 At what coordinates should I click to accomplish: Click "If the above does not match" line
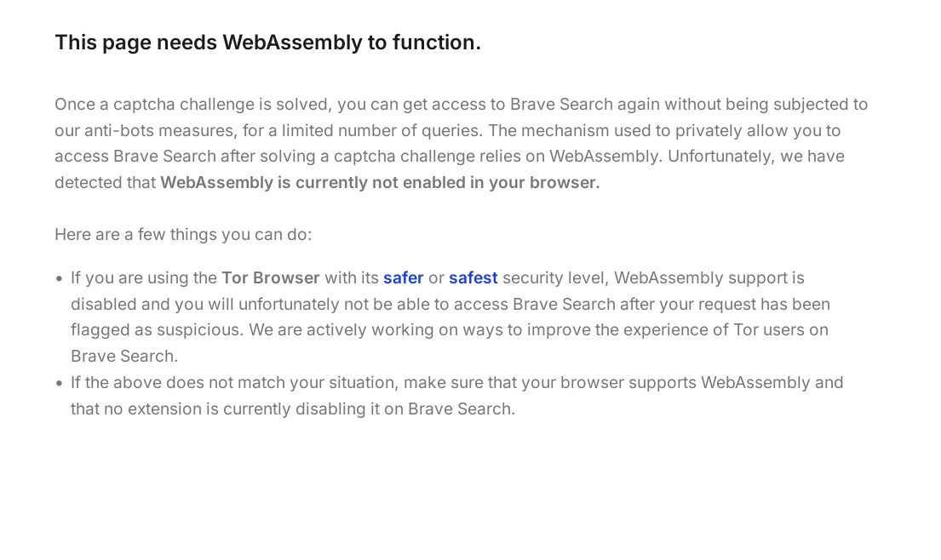click(x=456, y=382)
